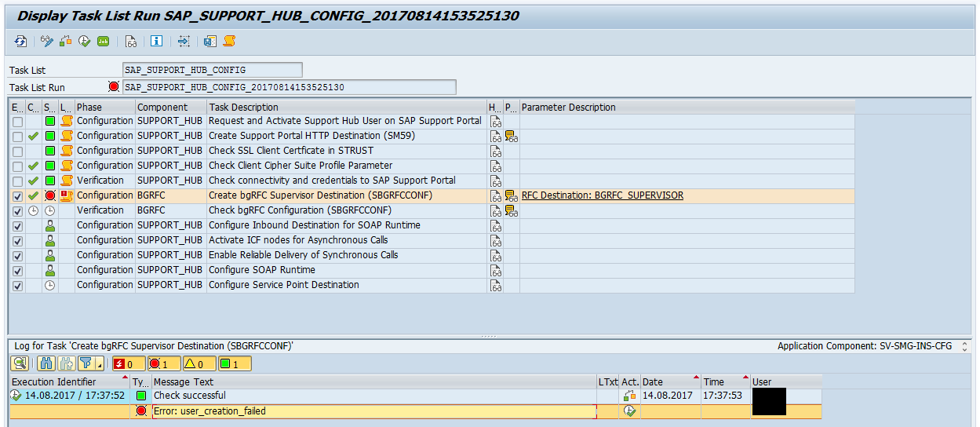The image size is (980, 427).
Task: Click the green Job icon
Action: [104, 41]
